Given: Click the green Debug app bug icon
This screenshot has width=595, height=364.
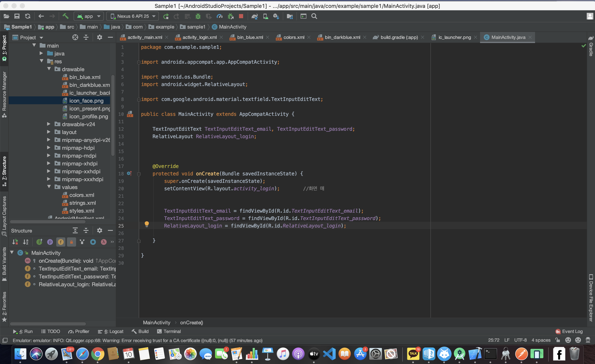Looking at the screenshot, I should [x=198, y=16].
